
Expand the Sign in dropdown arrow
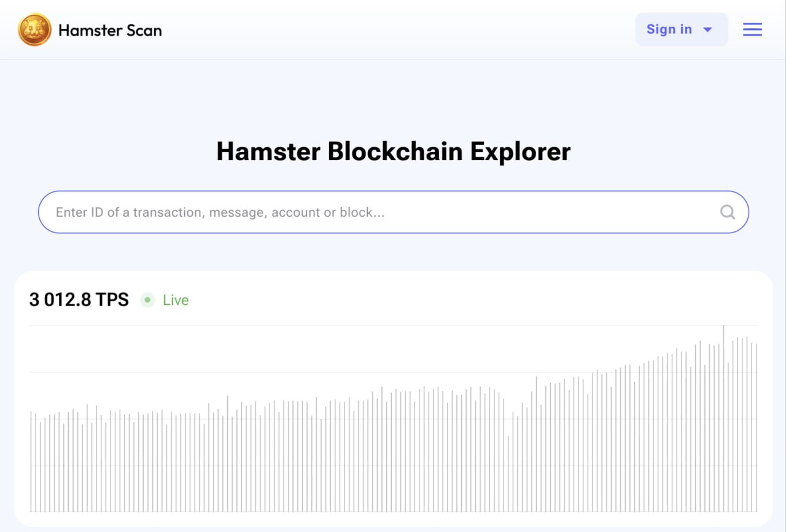[x=707, y=29]
